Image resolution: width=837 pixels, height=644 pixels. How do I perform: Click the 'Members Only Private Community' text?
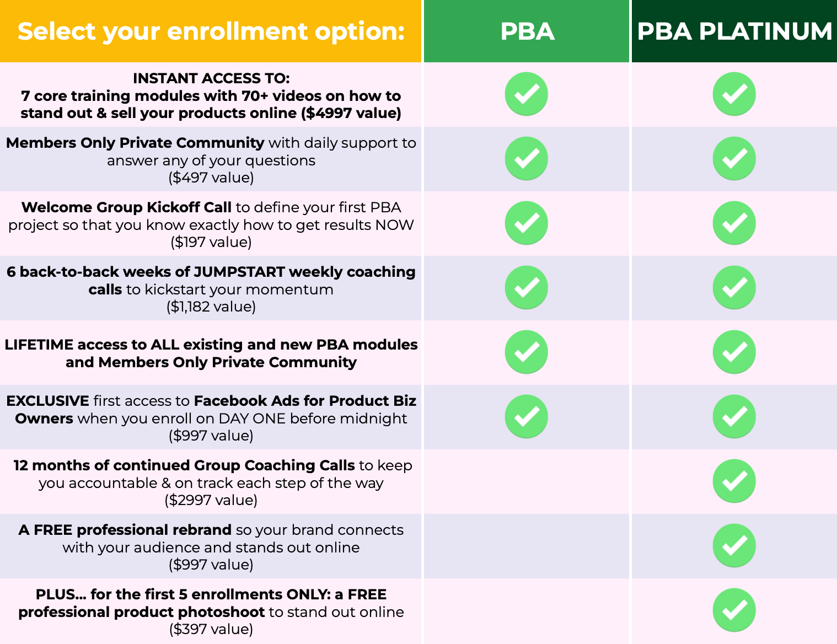(x=135, y=143)
